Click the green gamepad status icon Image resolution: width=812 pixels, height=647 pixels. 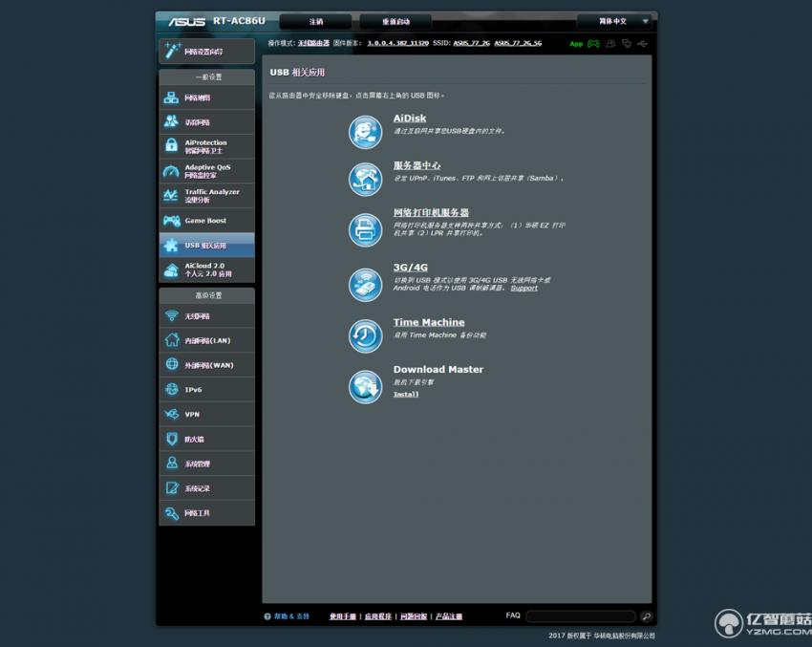(593, 44)
